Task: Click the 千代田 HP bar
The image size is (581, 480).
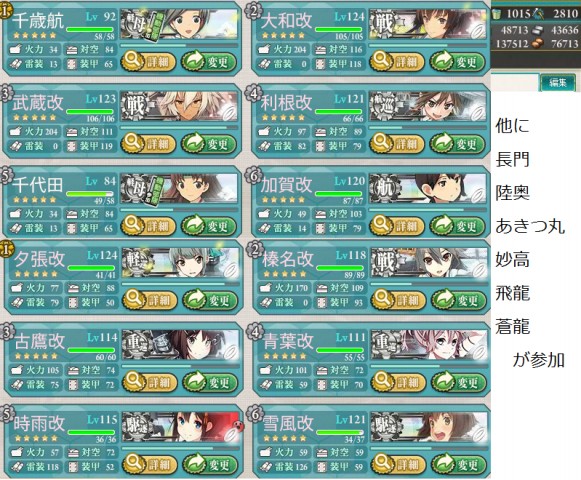Action: (90, 194)
